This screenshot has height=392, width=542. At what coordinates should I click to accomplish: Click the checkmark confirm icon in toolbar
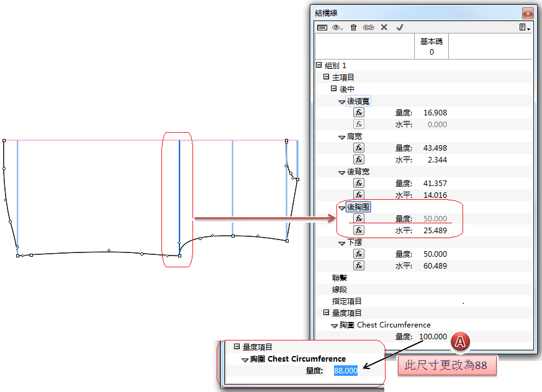[400, 27]
